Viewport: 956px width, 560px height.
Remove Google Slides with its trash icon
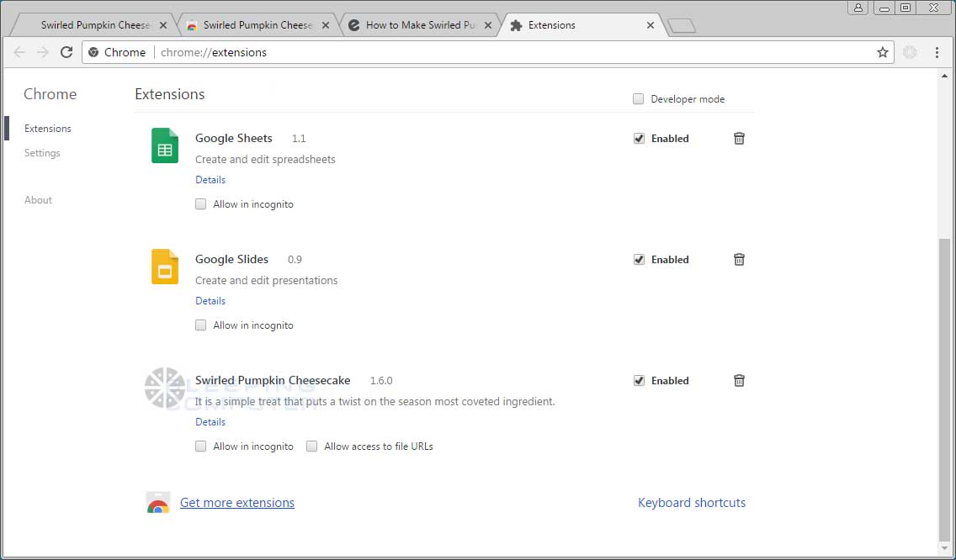tap(739, 260)
